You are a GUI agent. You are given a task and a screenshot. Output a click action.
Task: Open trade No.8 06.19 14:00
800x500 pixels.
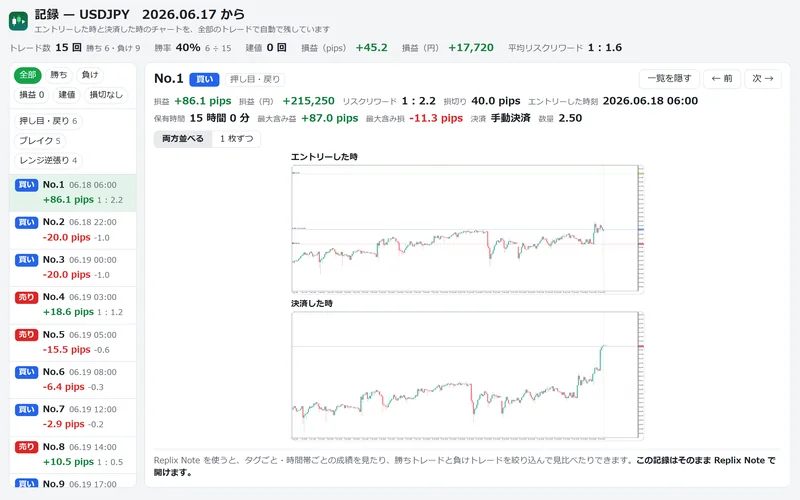tap(73, 455)
